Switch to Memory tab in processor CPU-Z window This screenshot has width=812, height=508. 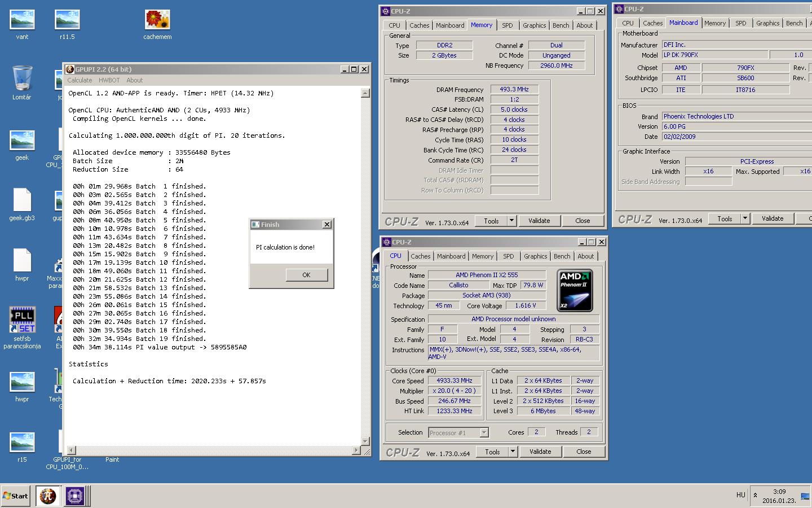[483, 256]
